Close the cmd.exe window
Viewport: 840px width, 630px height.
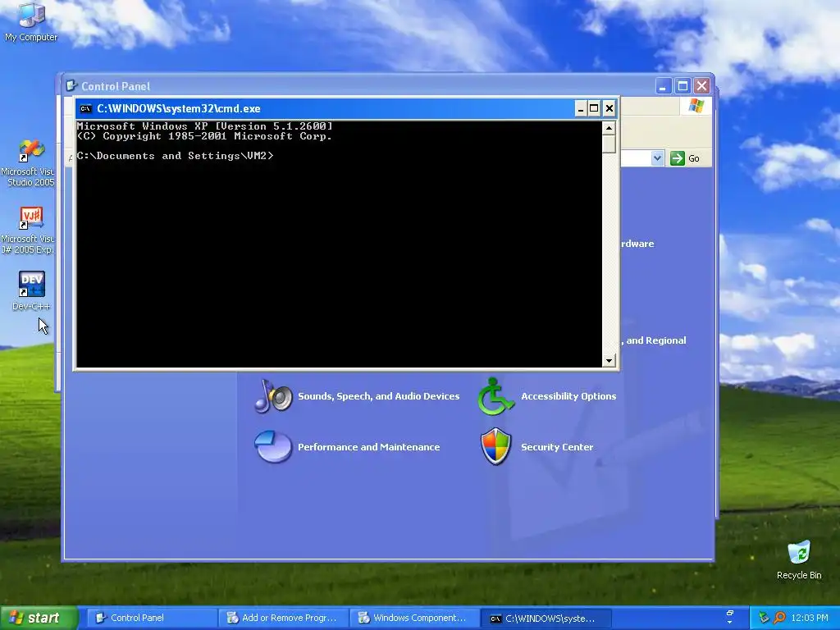(609, 109)
